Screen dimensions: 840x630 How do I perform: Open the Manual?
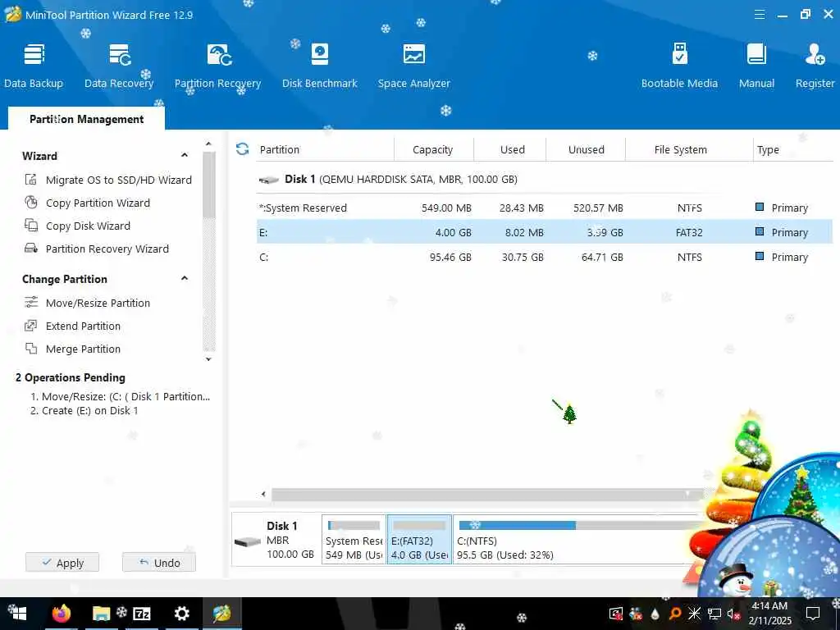[x=756, y=66]
